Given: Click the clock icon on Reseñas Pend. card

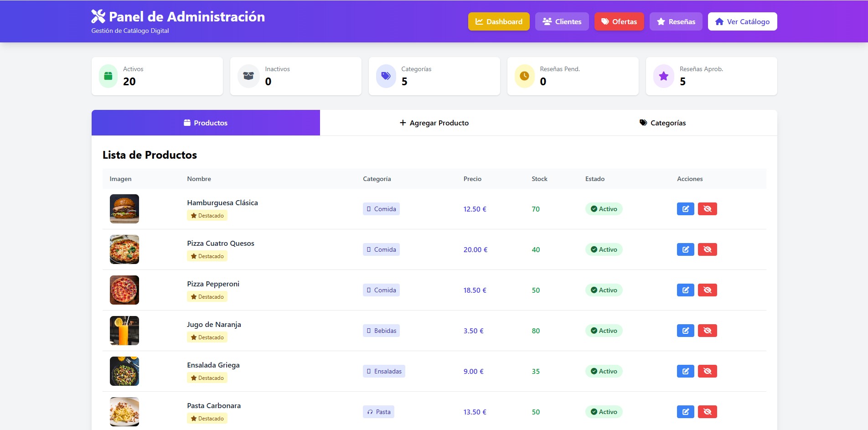Looking at the screenshot, I should pos(525,76).
